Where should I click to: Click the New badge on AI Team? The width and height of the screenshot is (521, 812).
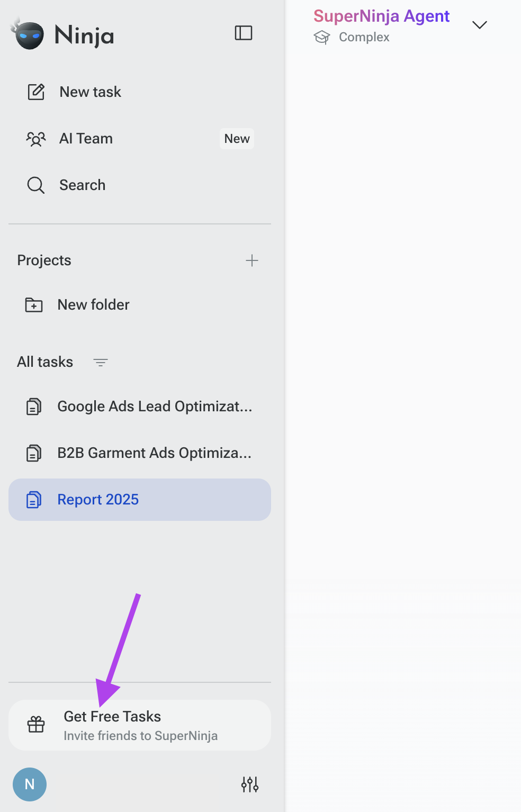[x=237, y=139]
